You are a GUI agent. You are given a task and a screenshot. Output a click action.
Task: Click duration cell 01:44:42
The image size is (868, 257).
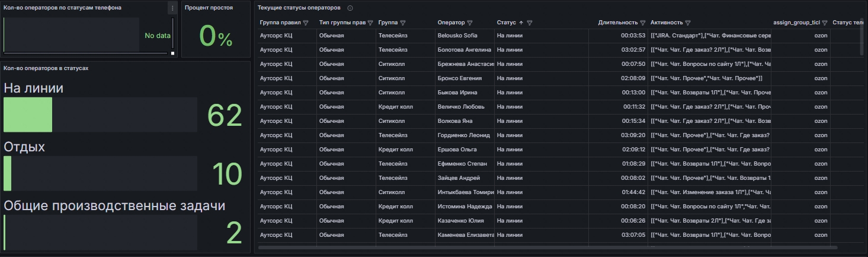coord(619,192)
